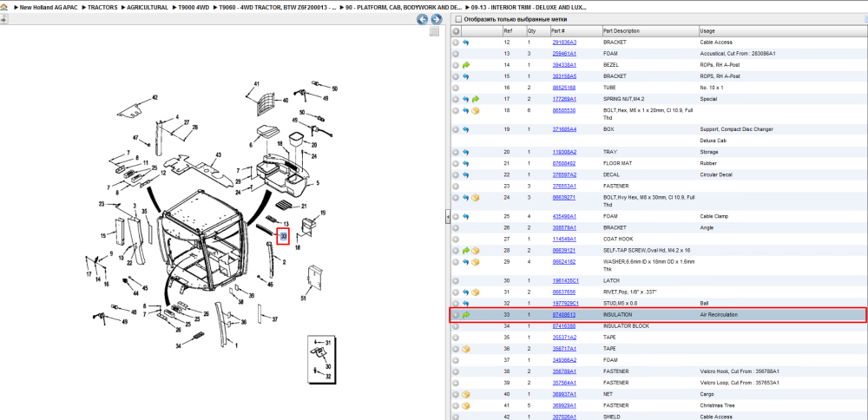Click blue back arrow on ref 15 row
The width and height of the screenshot is (868, 420).
(x=465, y=75)
